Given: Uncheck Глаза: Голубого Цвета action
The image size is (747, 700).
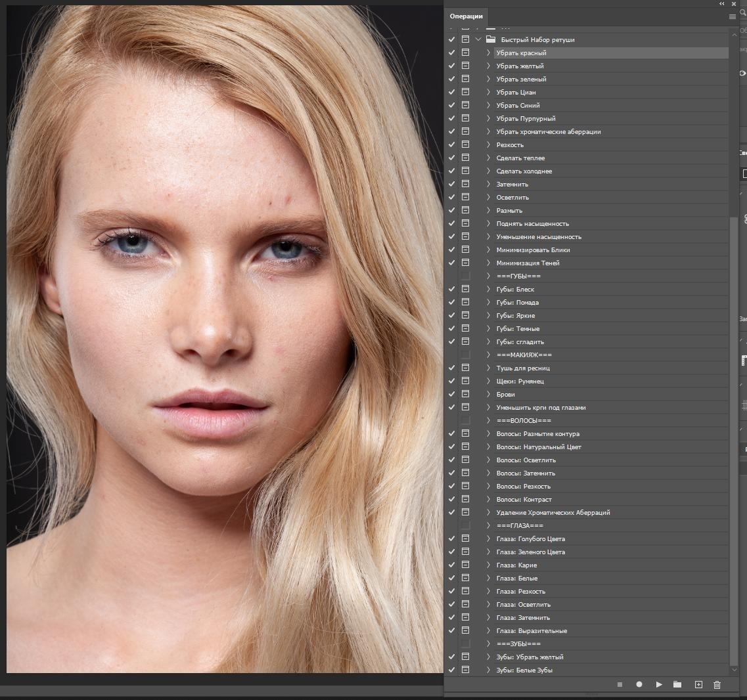Looking at the screenshot, I should click(451, 538).
